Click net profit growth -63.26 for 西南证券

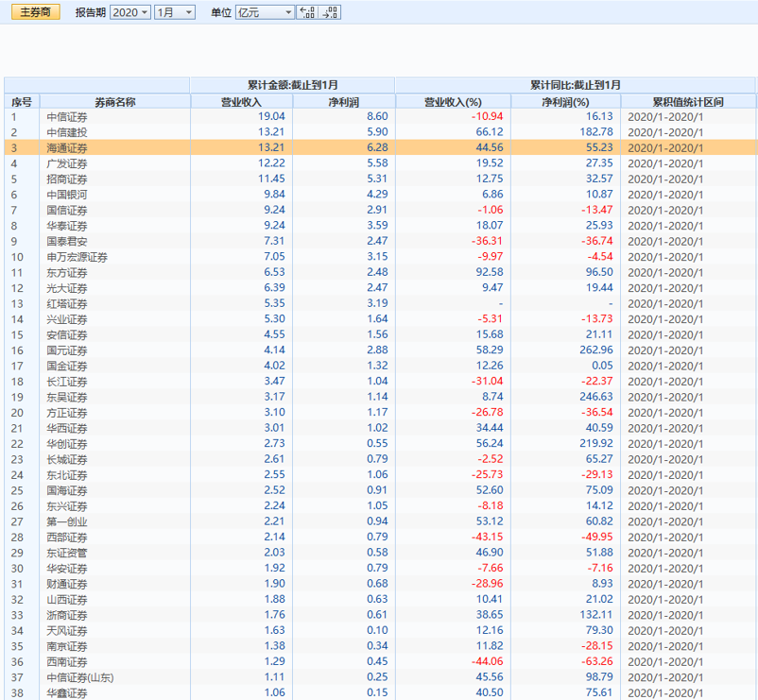[597, 662]
